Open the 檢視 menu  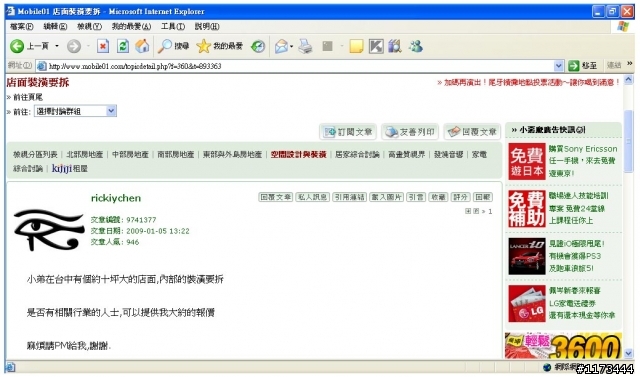[x=89, y=27]
